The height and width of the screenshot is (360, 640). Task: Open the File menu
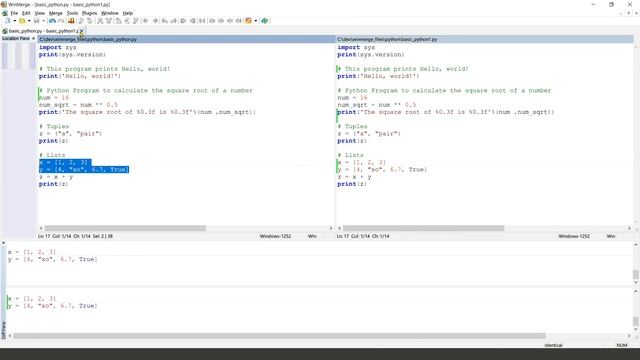click(14, 13)
